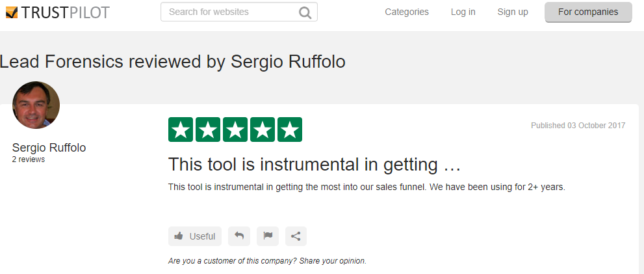This screenshot has width=644, height=274.
Task: Click the Trustpilot logo
Action: (x=57, y=12)
